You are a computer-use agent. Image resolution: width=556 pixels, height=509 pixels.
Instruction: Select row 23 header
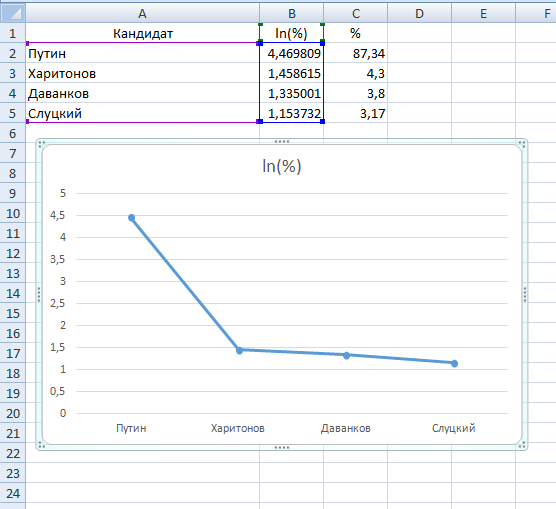pyautogui.click(x=13, y=473)
